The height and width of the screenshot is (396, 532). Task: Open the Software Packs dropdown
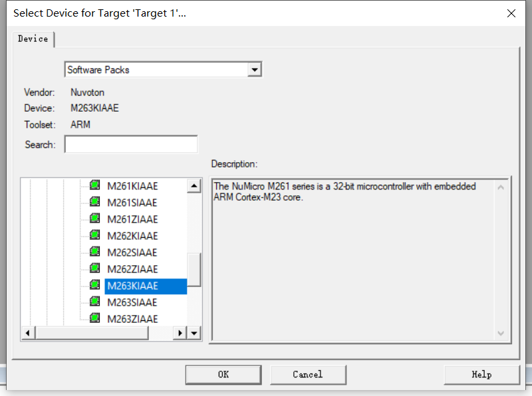[255, 70]
